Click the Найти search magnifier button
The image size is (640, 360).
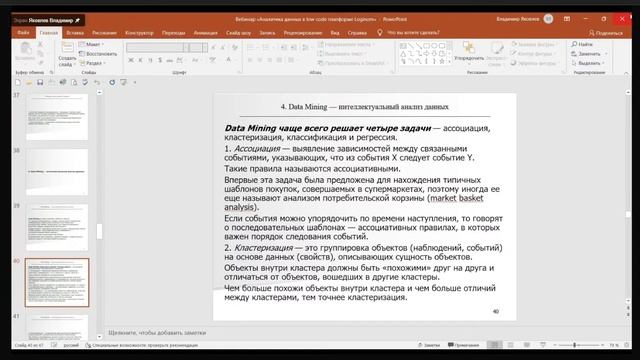[x=582, y=44]
